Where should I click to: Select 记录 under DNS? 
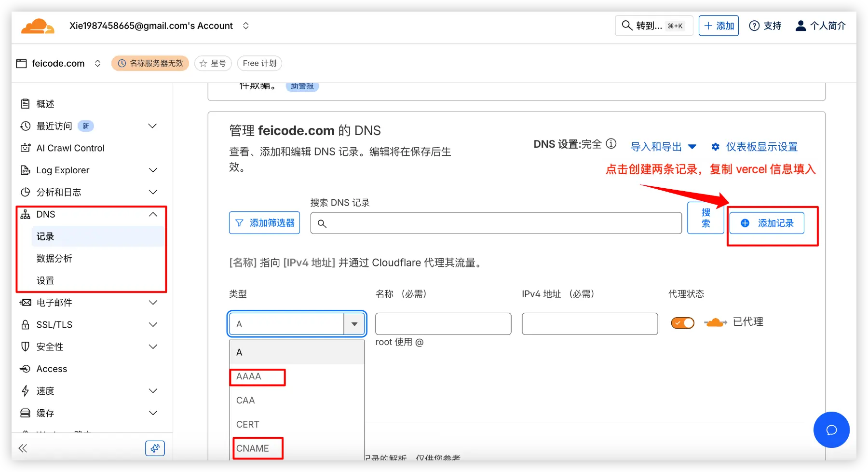click(x=98, y=236)
